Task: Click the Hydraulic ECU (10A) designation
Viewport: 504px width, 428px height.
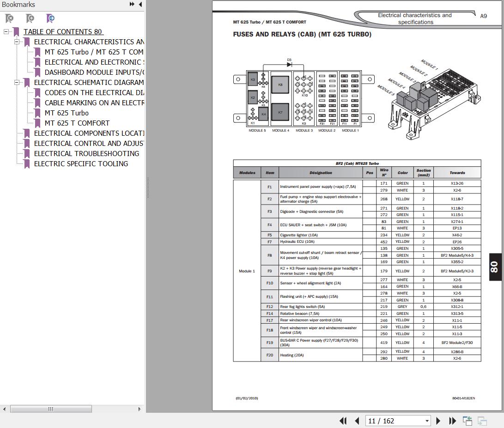Action: (298, 241)
